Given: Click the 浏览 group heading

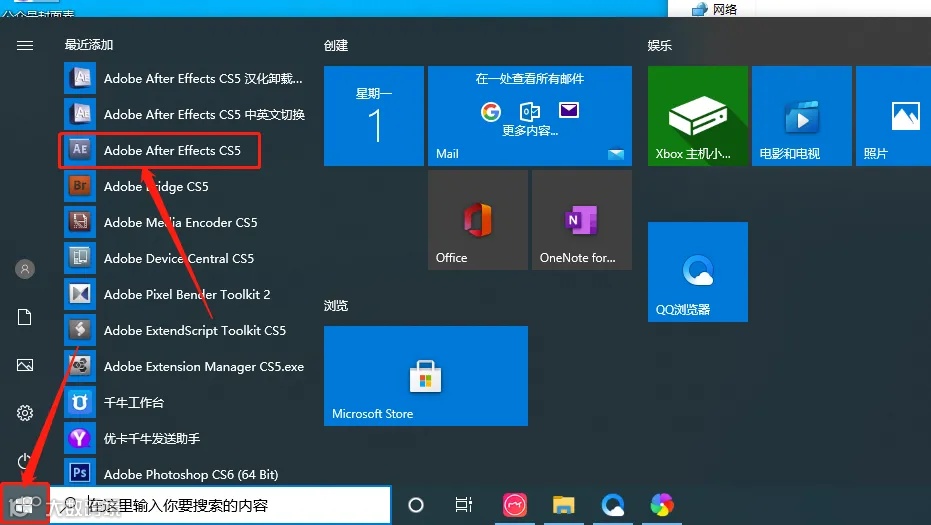Looking at the screenshot, I should [x=336, y=306].
